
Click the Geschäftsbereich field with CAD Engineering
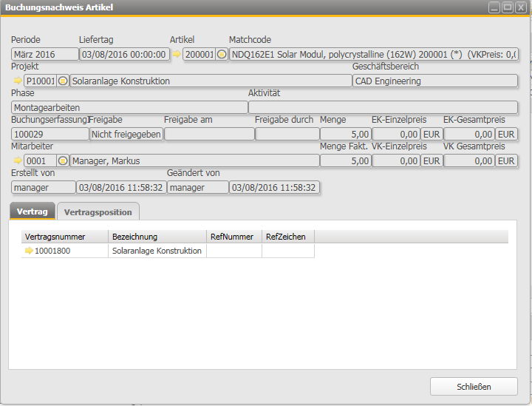[x=434, y=81]
